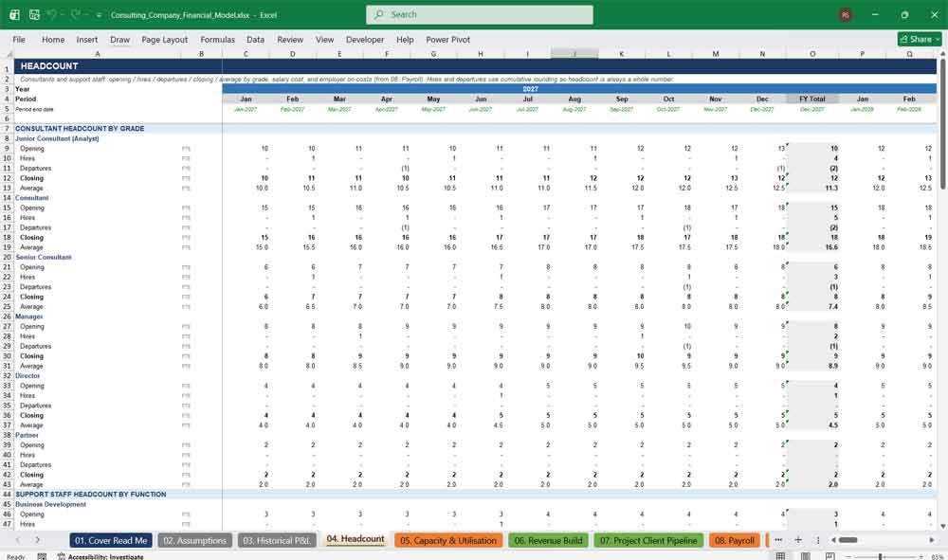Switch to the Draw ribbon tab
This screenshot has height=560, width=948.
[x=119, y=39]
